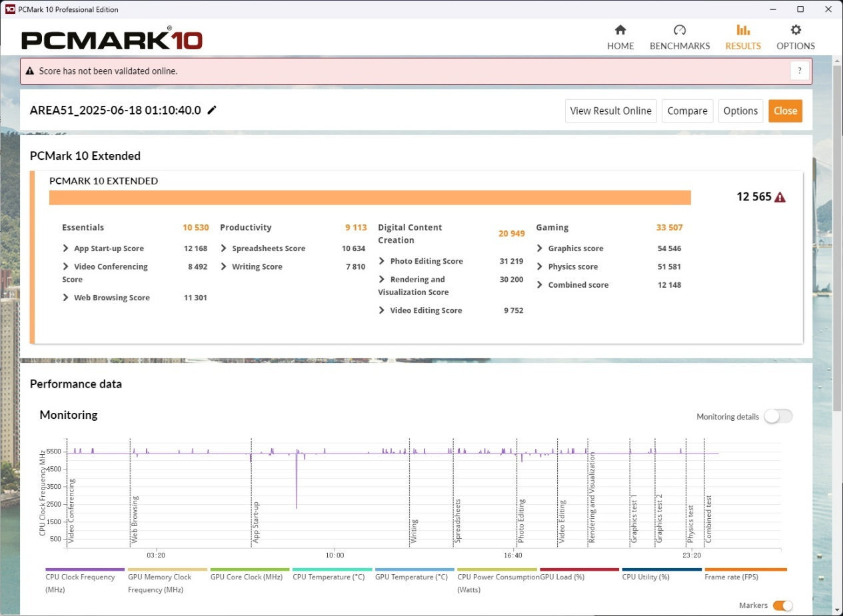Screen dimensions: 843x616
Task: Open the OPTIONS tab label
Action: tap(796, 46)
